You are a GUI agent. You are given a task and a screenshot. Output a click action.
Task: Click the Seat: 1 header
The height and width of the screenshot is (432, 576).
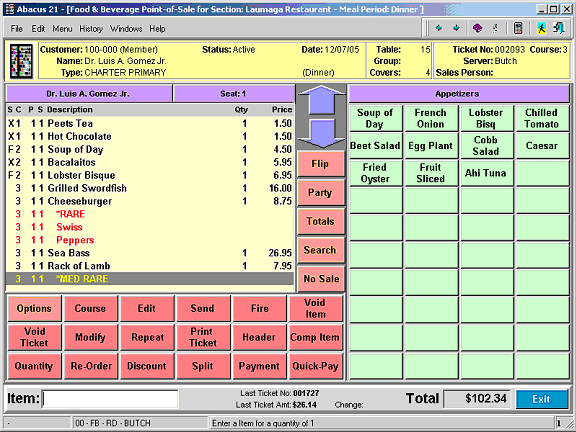click(234, 94)
